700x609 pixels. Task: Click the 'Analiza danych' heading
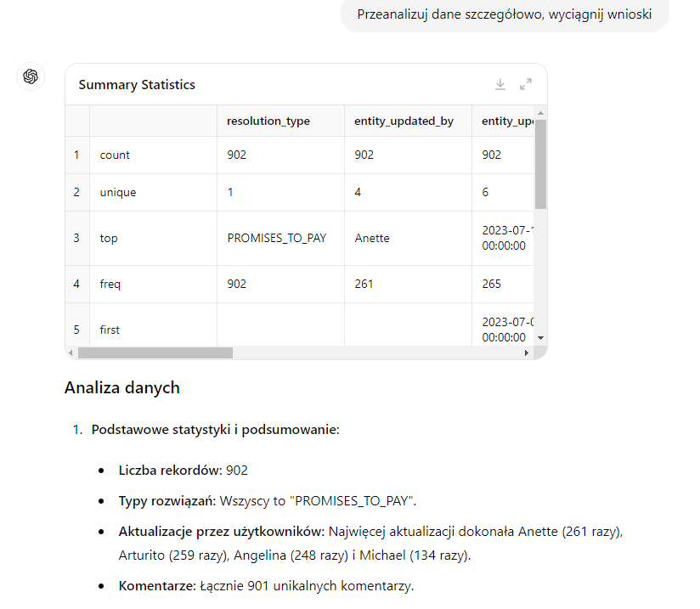pos(121,388)
